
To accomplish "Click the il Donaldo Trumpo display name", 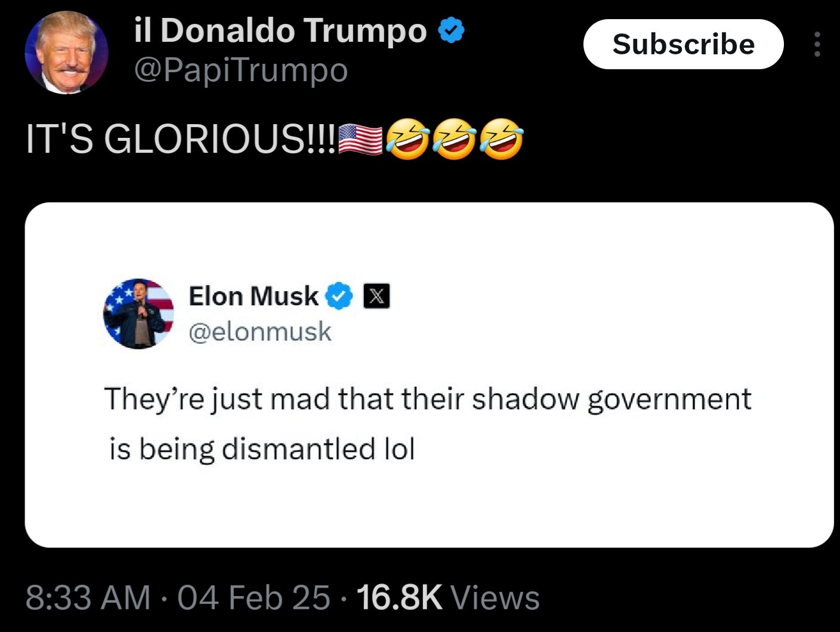I will click(x=280, y=30).
